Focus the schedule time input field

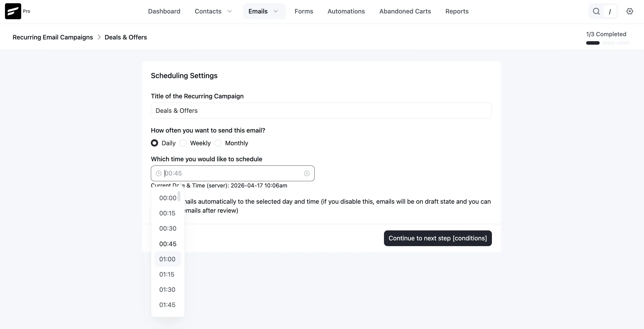click(x=233, y=173)
